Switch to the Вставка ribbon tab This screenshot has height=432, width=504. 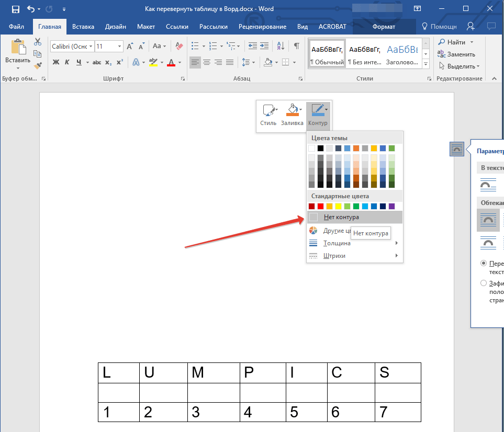click(83, 27)
